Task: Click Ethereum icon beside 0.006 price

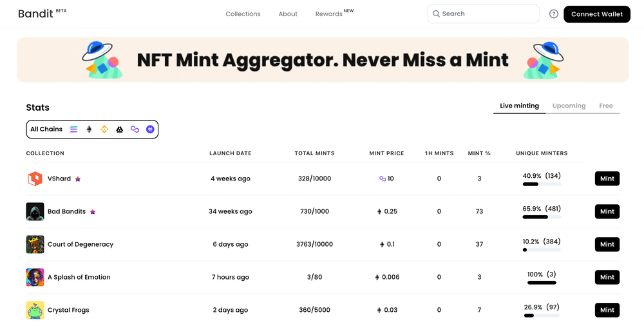Action: coord(377,278)
